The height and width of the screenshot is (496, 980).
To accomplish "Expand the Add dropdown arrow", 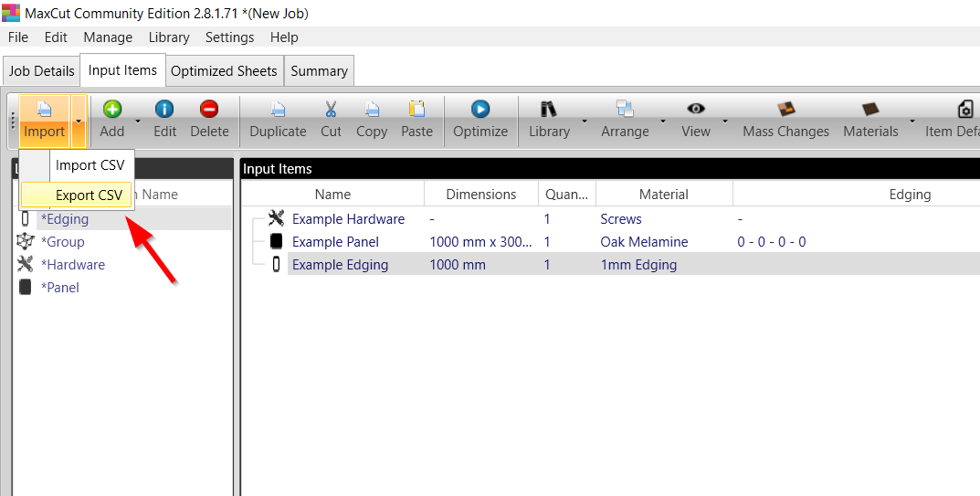I will tap(138, 121).
